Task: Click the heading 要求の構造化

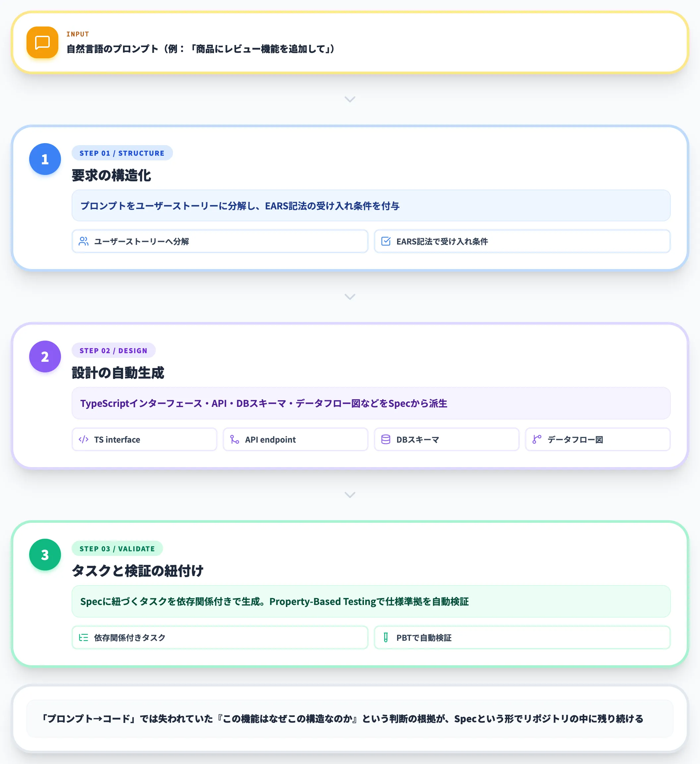Action: click(111, 176)
